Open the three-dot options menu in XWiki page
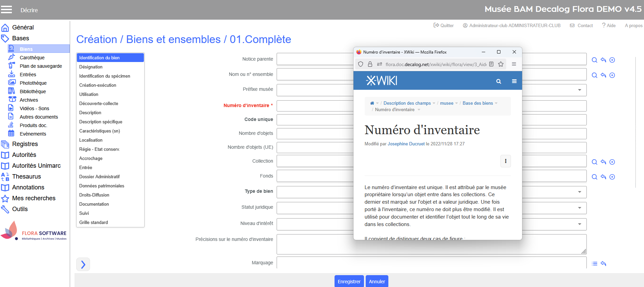The width and height of the screenshot is (644, 287). click(x=505, y=161)
